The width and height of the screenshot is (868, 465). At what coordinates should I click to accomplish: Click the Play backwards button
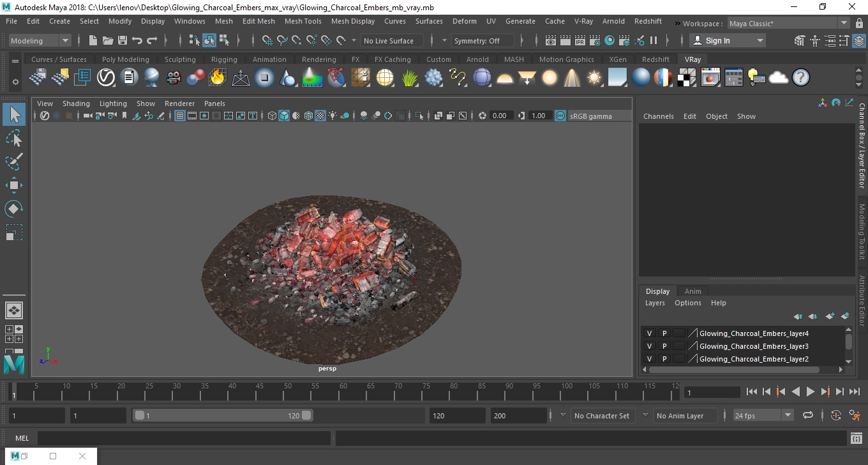(796, 392)
